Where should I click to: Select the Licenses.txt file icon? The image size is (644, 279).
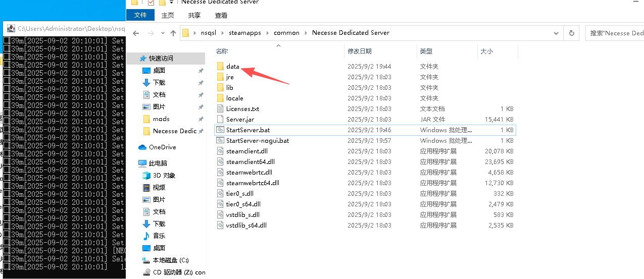[x=220, y=109]
